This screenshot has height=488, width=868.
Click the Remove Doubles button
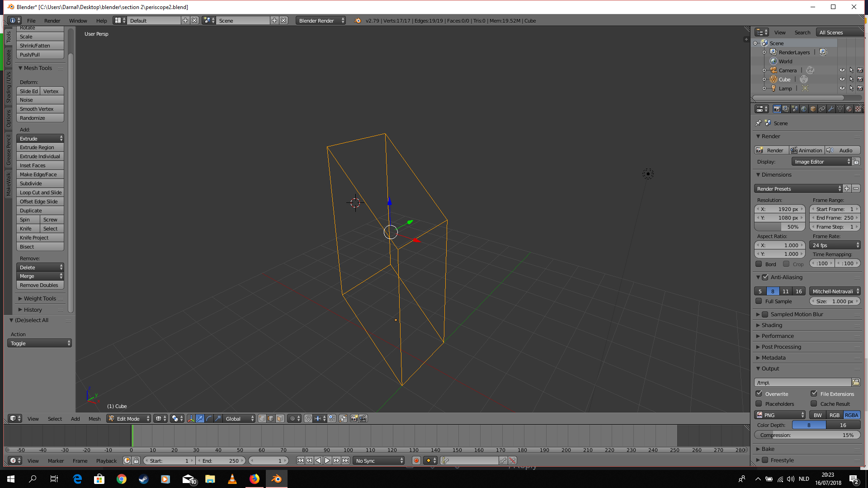[x=40, y=285]
